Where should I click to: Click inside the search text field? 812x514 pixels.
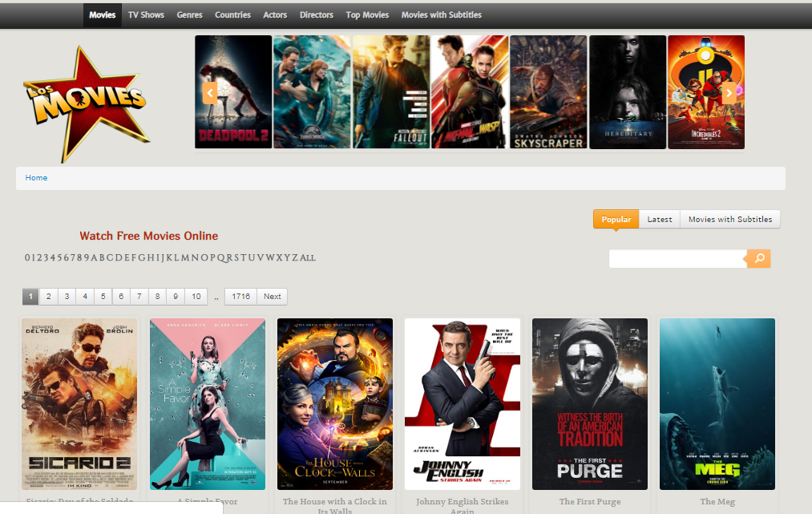[678, 258]
